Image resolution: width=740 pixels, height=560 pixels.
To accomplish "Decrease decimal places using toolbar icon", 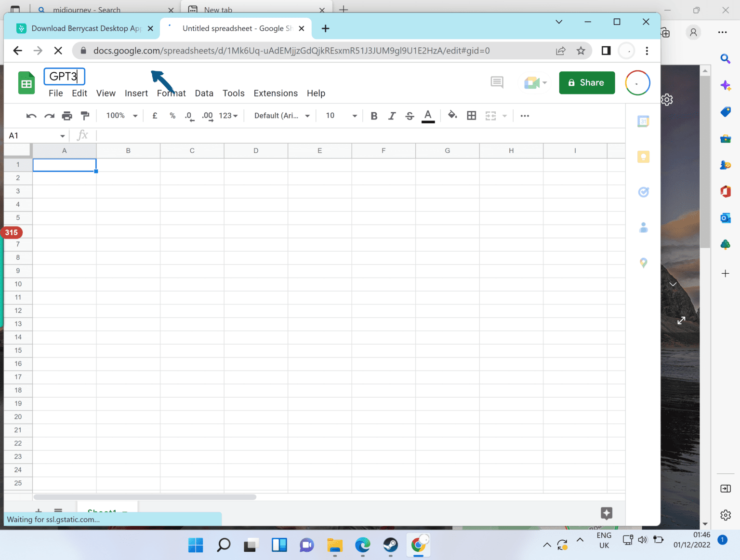I will [189, 116].
